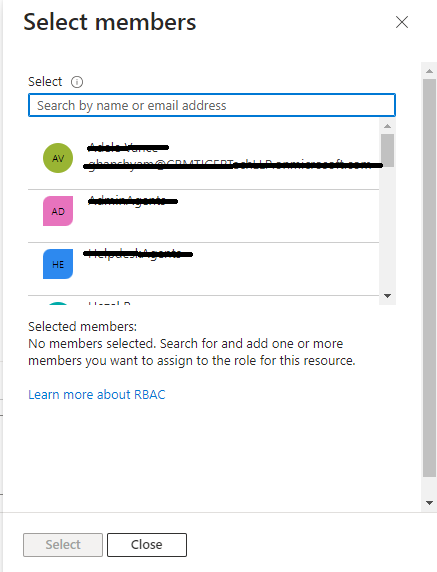Close the Select members panel with X
The height and width of the screenshot is (572, 437).
point(402,22)
